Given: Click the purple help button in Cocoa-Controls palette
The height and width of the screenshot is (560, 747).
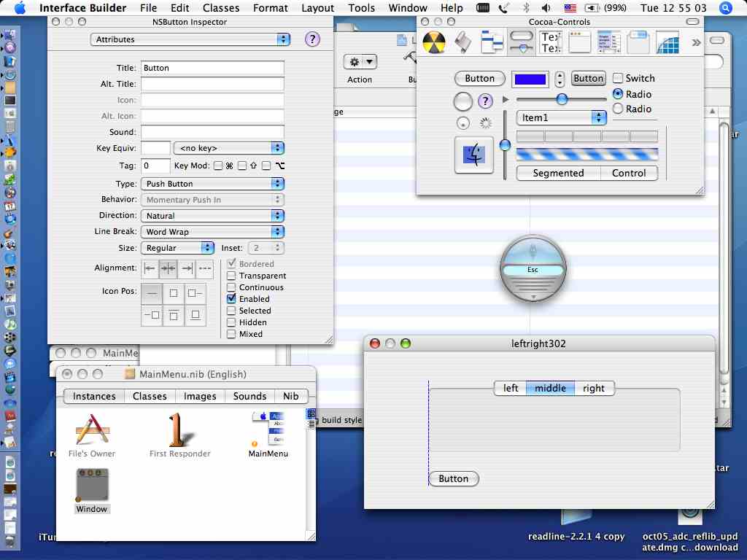Looking at the screenshot, I should (485, 101).
